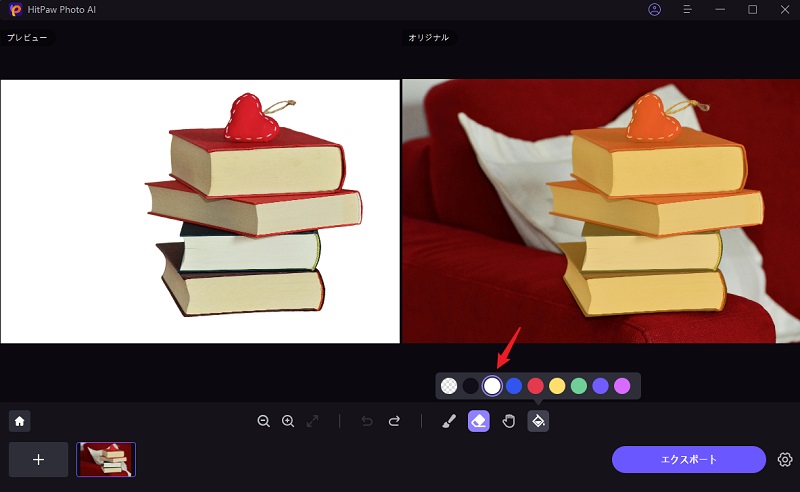Open the background fill color tool
The width and height of the screenshot is (800, 492).
point(538,422)
